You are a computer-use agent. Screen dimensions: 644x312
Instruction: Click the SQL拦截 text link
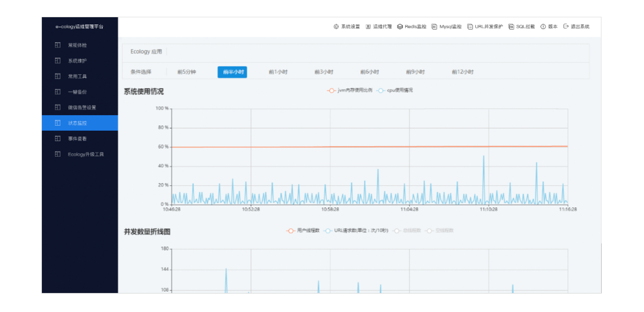coord(525,27)
